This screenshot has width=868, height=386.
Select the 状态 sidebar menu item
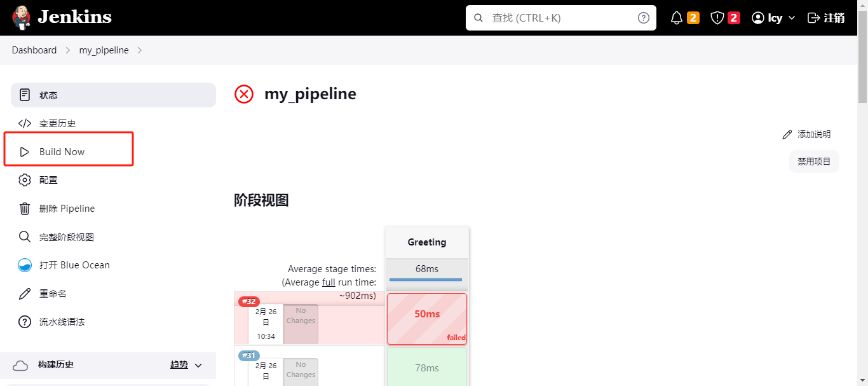(x=113, y=95)
